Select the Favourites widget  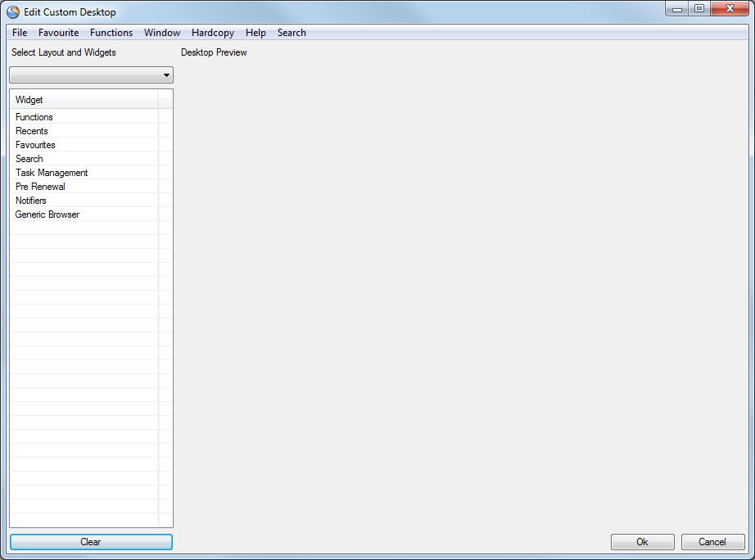pyautogui.click(x=35, y=145)
